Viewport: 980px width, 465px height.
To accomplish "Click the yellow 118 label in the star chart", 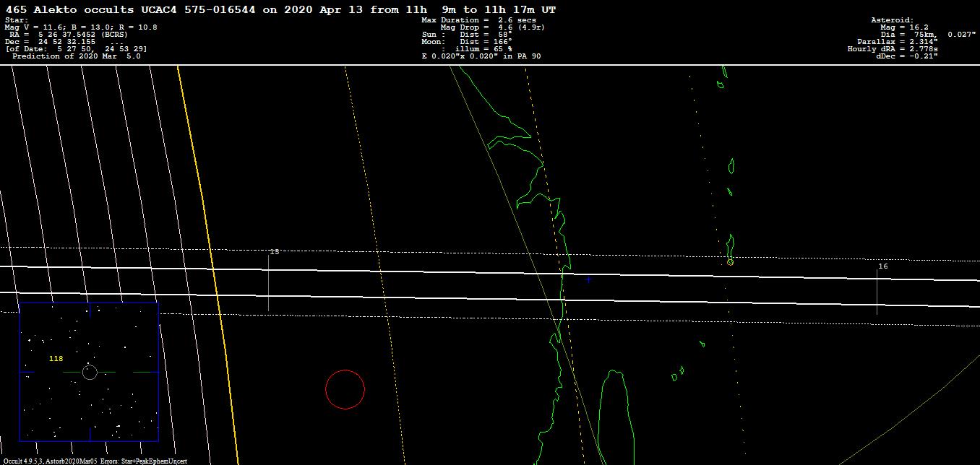I will point(56,359).
